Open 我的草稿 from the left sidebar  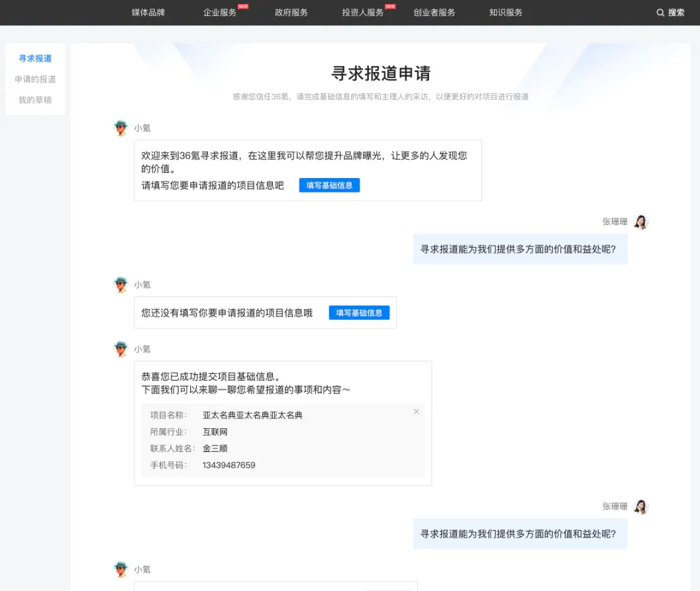[x=35, y=100]
